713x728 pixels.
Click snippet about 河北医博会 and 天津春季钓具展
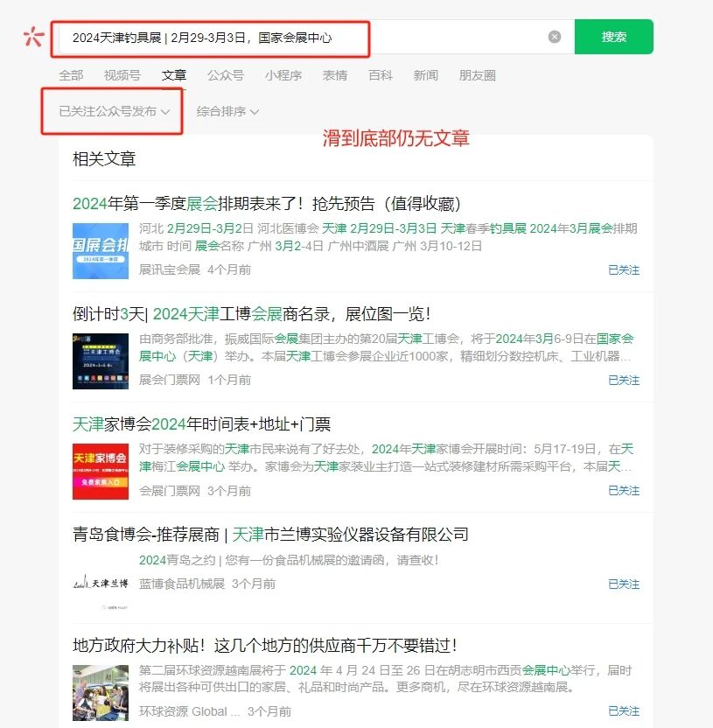point(388,237)
